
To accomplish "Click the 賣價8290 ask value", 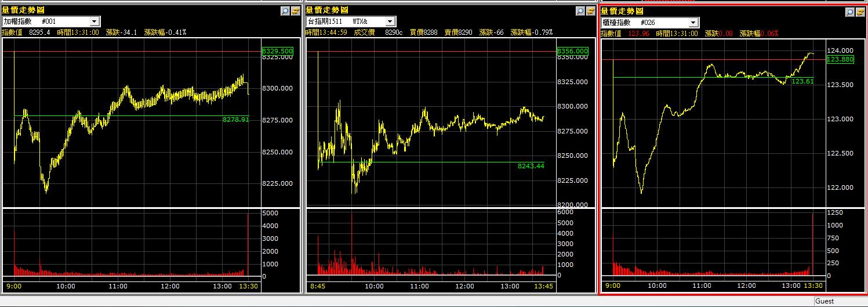I will pos(458,32).
